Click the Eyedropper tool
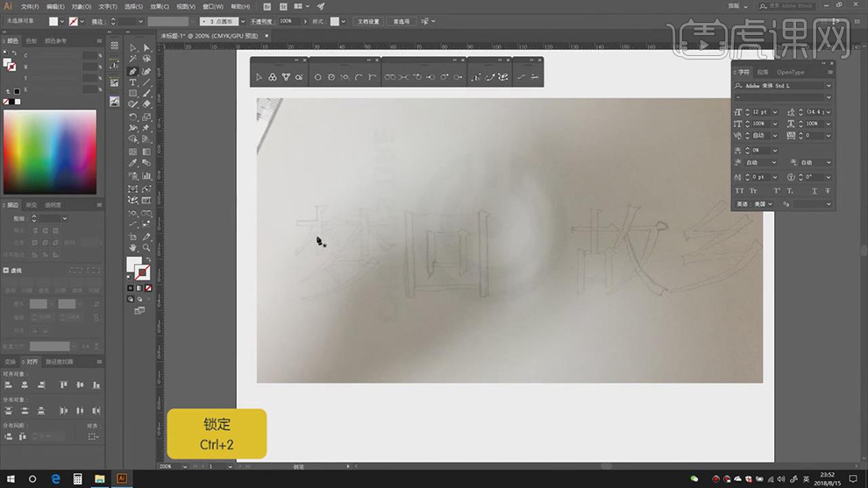Image resolution: width=868 pixels, height=488 pixels. pos(132,162)
